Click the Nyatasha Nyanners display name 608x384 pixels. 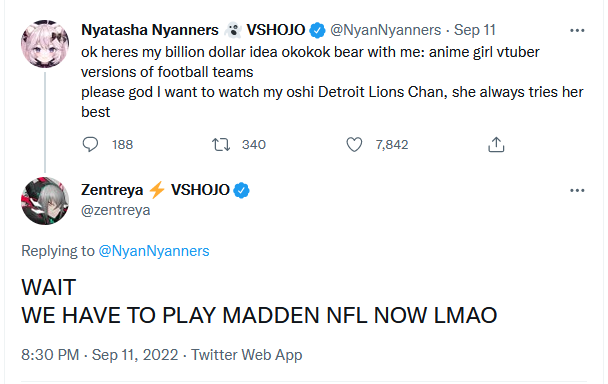click(150, 30)
